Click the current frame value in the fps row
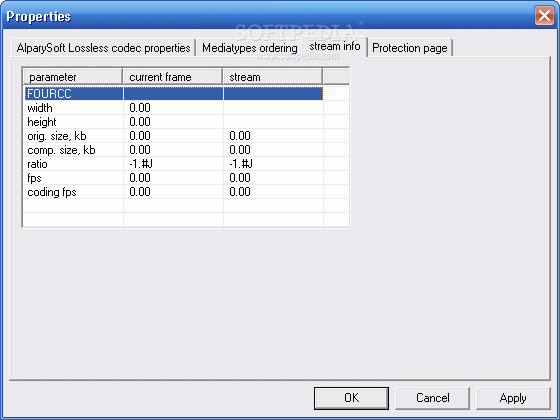The height and width of the screenshot is (420, 560). click(140, 178)
